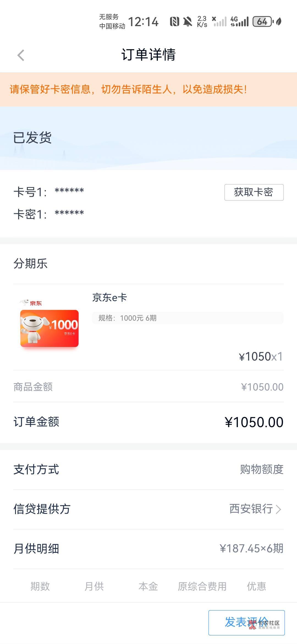Expand 月供明细 installment details

point(148,549)
